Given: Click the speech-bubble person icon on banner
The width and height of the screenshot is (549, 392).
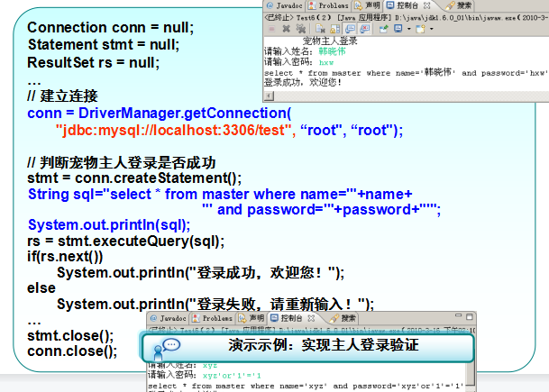Looking at the screenshot, I should pyautogui.click(x=166, y=349).
